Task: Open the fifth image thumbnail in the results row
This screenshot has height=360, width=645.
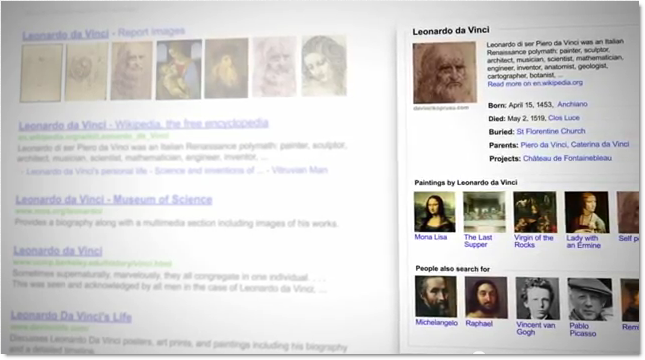Action: pyautogui.click(x=226, y=68)
